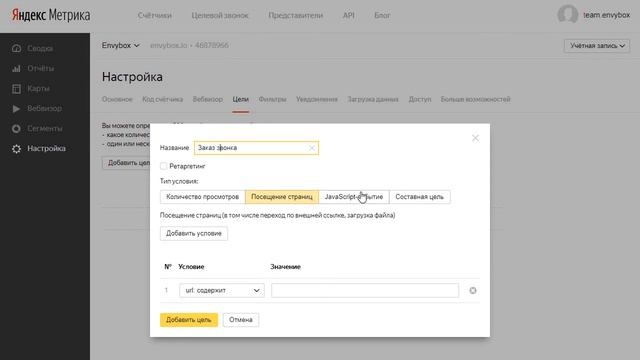Open API in the top menu

(x=349, y=16)
